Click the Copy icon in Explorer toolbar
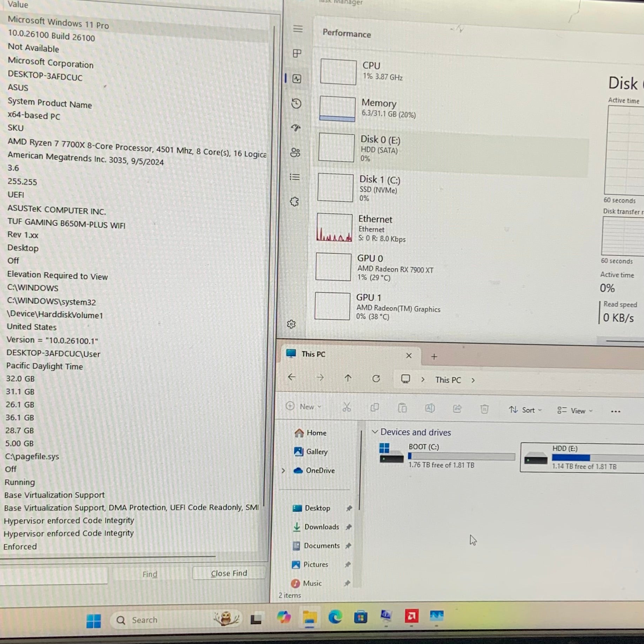Screen dimensions: 644x644 [375, 407]
